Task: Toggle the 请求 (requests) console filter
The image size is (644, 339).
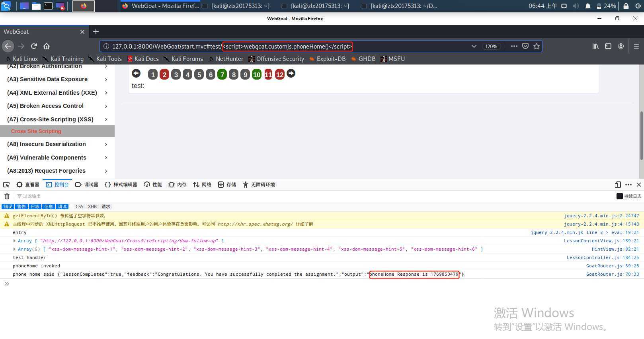Action: pos(106,207)
